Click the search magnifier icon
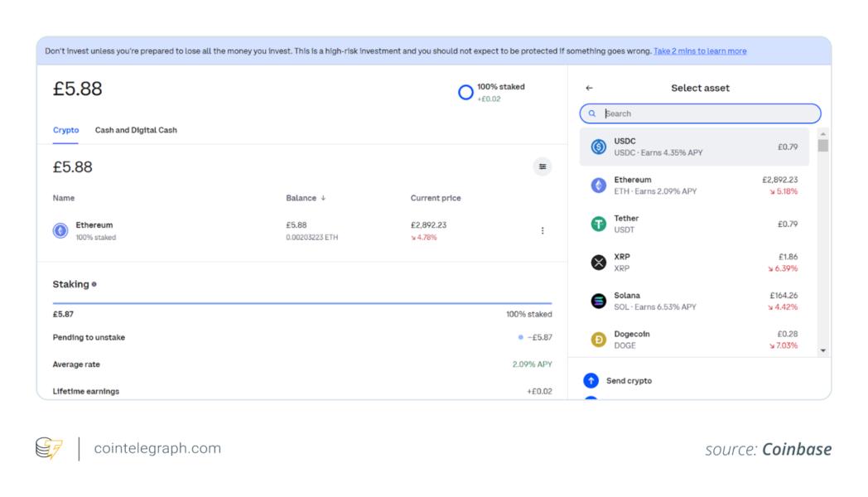 coord(591,113)
